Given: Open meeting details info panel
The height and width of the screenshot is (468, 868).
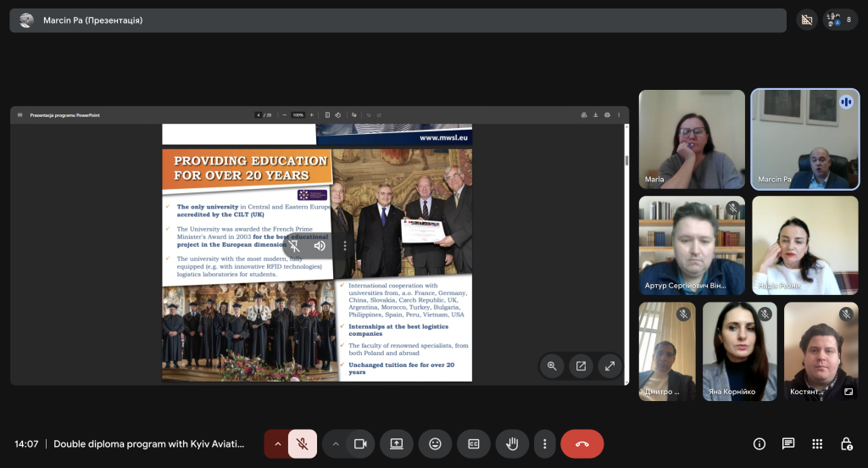Looking at the screenshot, I should (759, 443).
